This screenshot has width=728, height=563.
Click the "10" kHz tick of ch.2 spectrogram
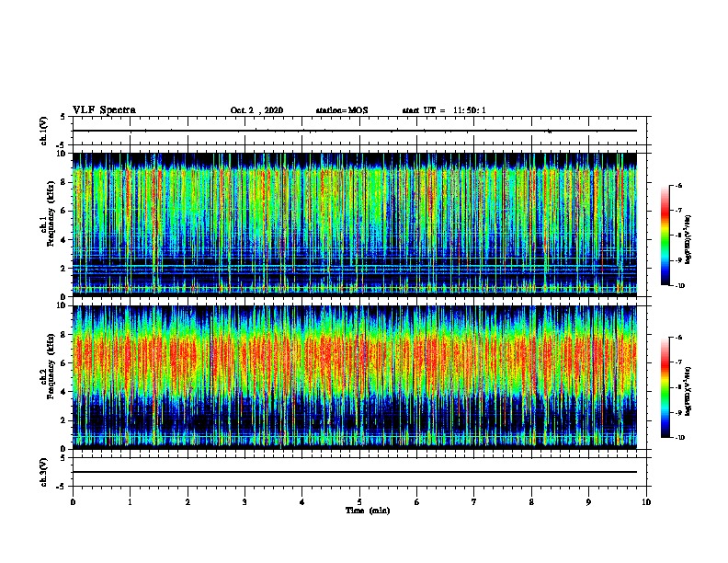pos(62,305)
